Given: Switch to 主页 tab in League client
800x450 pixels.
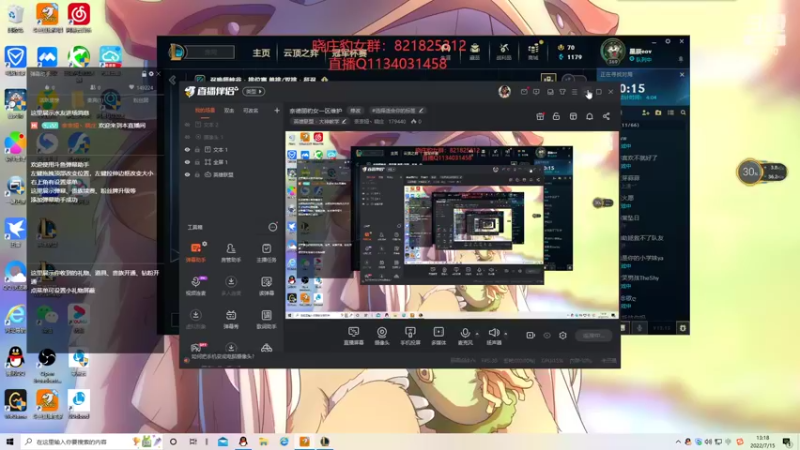Looking at the screenshot, I should pyautogui.click(x=261, y=53).
